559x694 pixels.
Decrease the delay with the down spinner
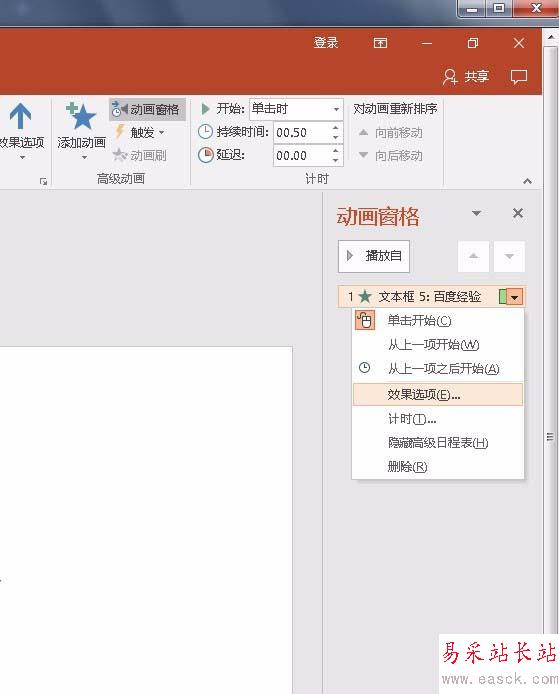336,161
